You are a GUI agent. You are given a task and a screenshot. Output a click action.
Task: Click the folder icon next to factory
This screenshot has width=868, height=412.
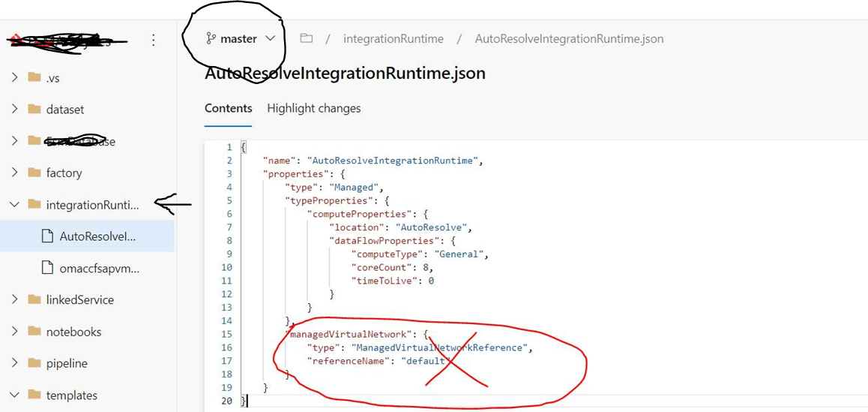click(x=34, y=173)
